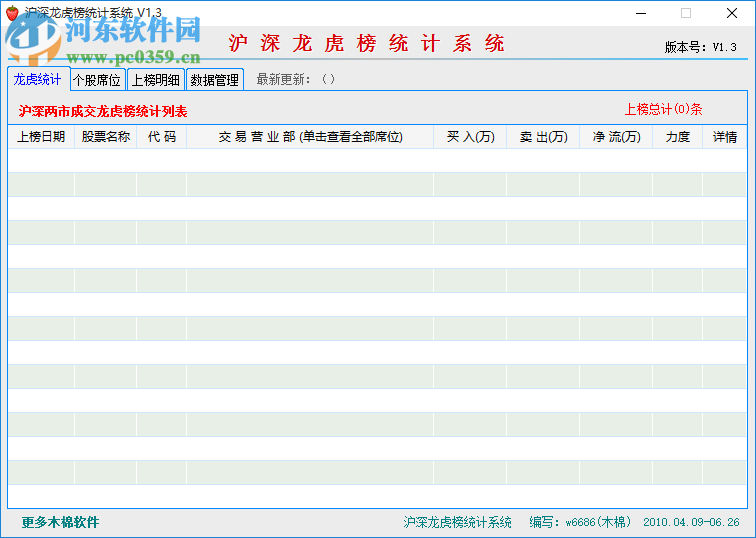This screenshot has width=756, height=538.
Task: Open the 龙虎统计 tab
Action: tap(39, 79)
